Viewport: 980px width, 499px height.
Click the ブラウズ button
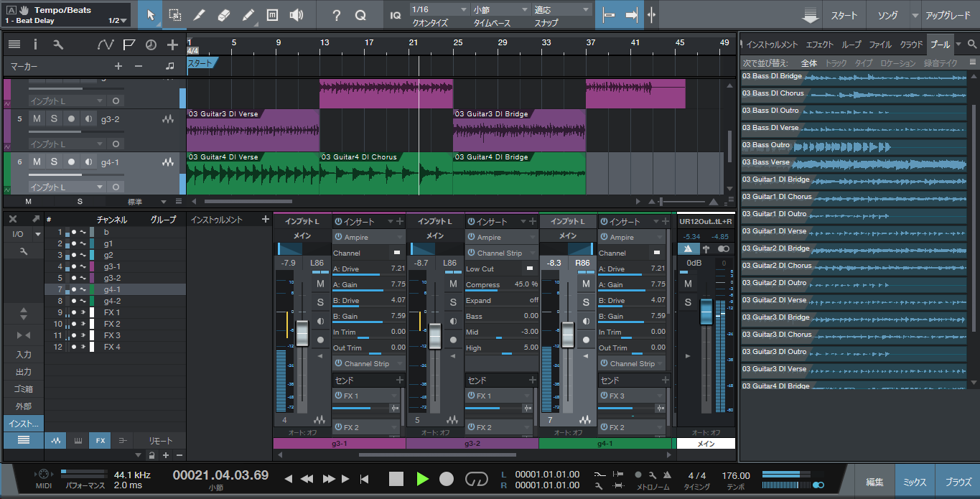click(x=958, y=482)
